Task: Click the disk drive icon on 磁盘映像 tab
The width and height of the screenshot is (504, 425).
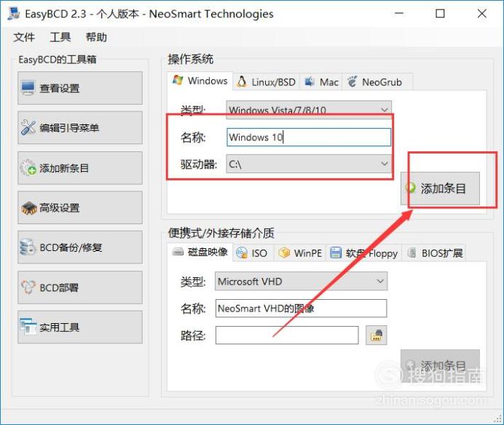Action: (x=178, y=252)
